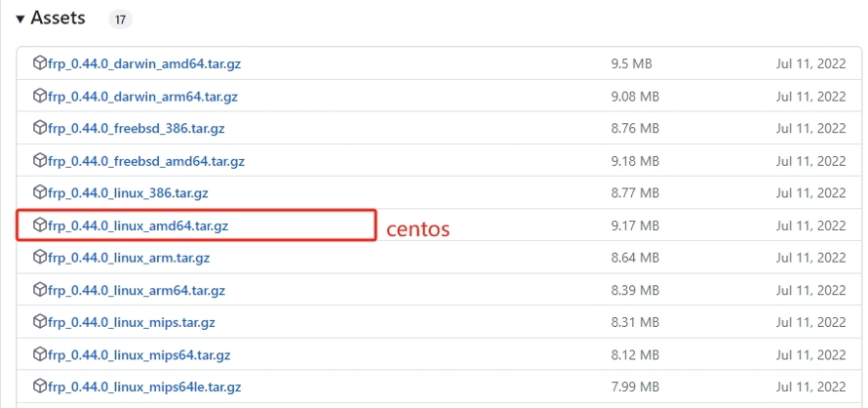Screen dimensions: 868x408
Task: Click package icon beside darwin_amd64 file
Action: (40, 63)
